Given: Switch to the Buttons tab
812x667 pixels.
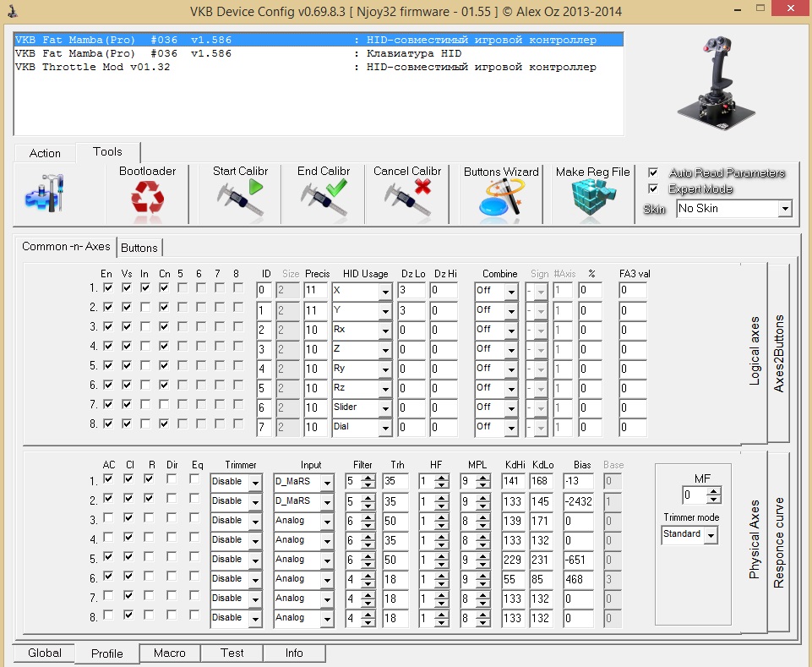Looking at the screenshot, I should [139, 249].
